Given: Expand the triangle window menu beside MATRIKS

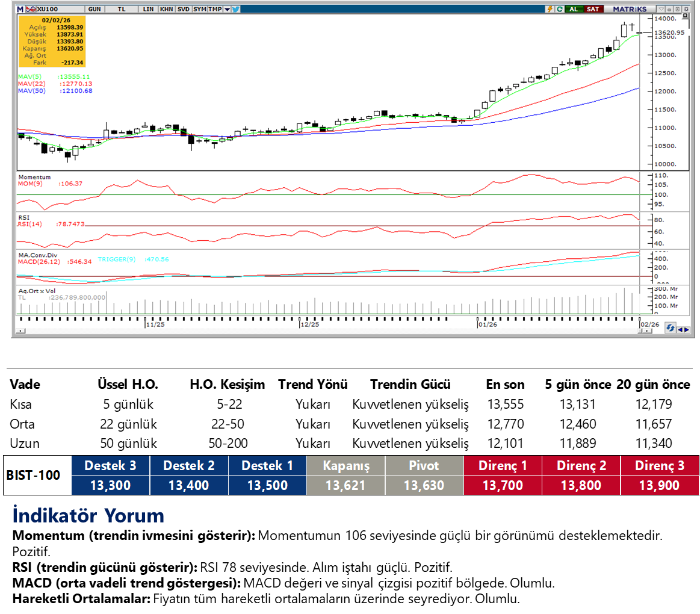Looking at the screenshot, I should point(661,9).
